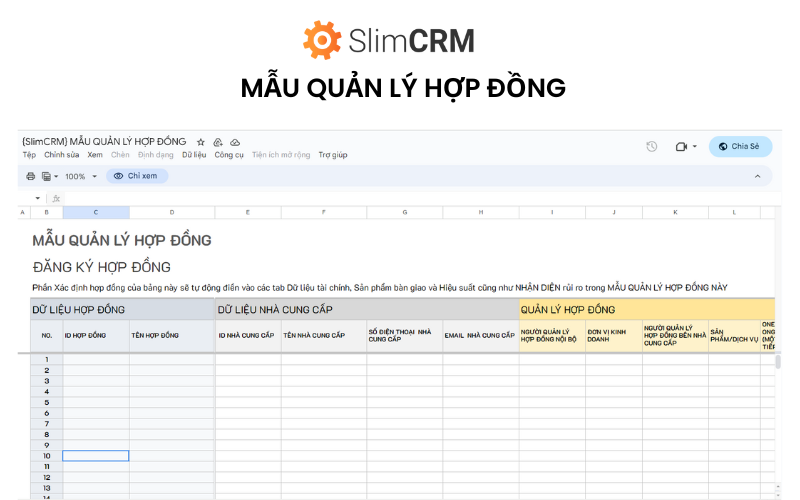Click the 'DỮ LIỆU NHÀ CUNG CẤP' section header

click(x=367, y=310)
